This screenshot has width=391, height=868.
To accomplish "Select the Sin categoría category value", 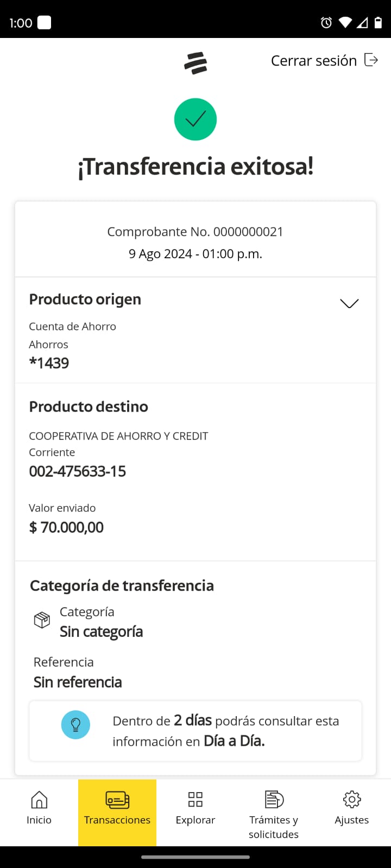I will click(101, 632).
